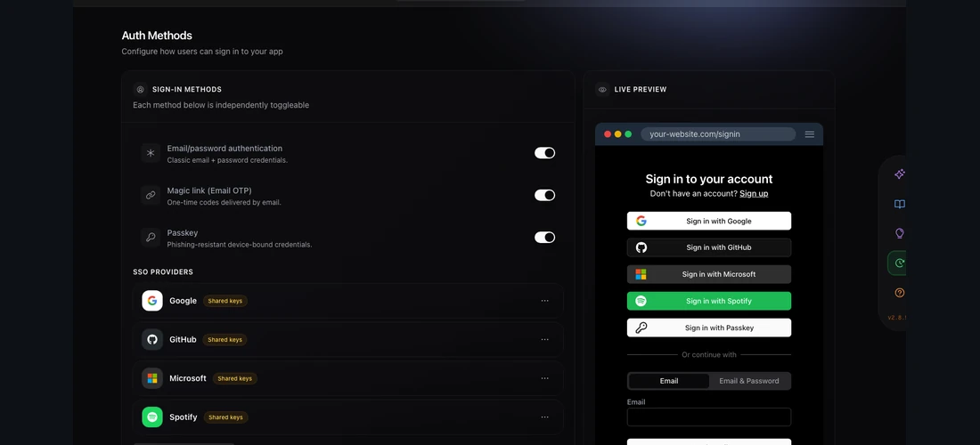Click Sign in with Google button

point(709,221)
